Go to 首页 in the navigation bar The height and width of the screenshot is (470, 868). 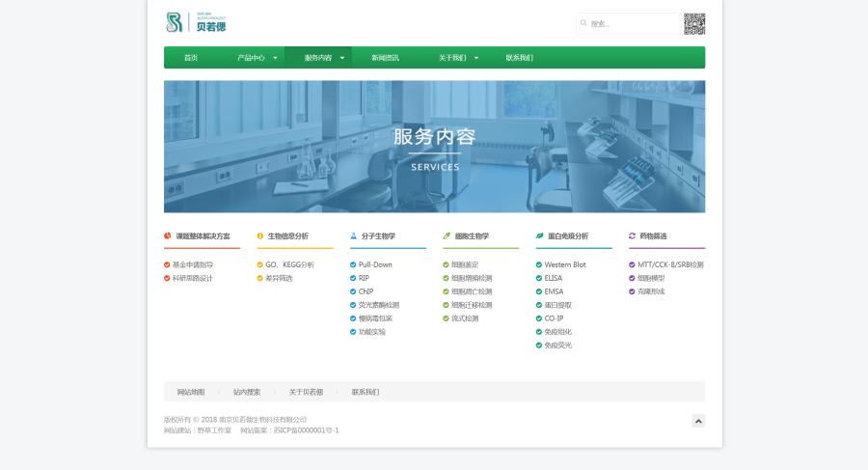(x=191, y=58)
